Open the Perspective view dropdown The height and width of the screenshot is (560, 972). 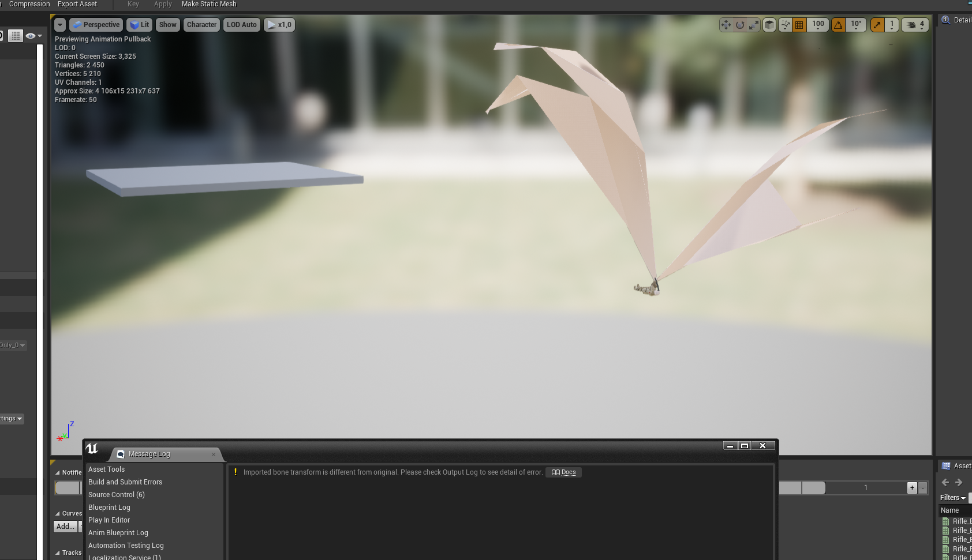coord(96,24)
